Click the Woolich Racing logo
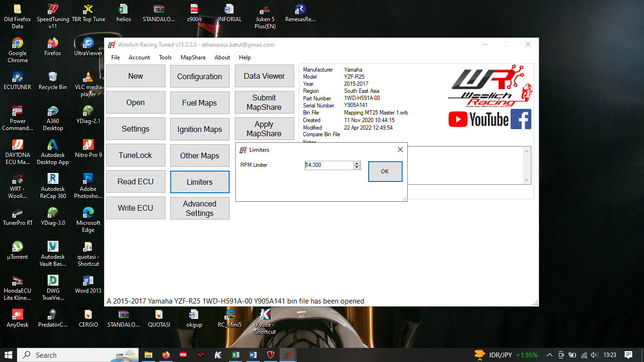644x362 pixels. [x=490, y=87]
